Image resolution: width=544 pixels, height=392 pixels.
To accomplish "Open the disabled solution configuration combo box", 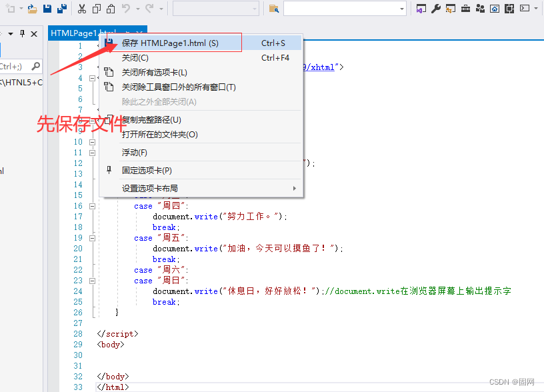I will [216, 9].
